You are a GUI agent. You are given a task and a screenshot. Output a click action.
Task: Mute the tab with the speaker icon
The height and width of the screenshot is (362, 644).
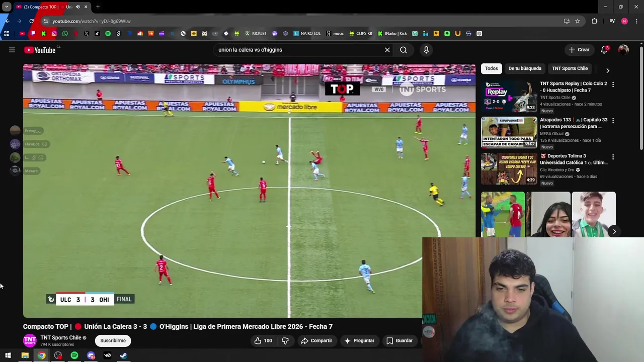(77, 7)
